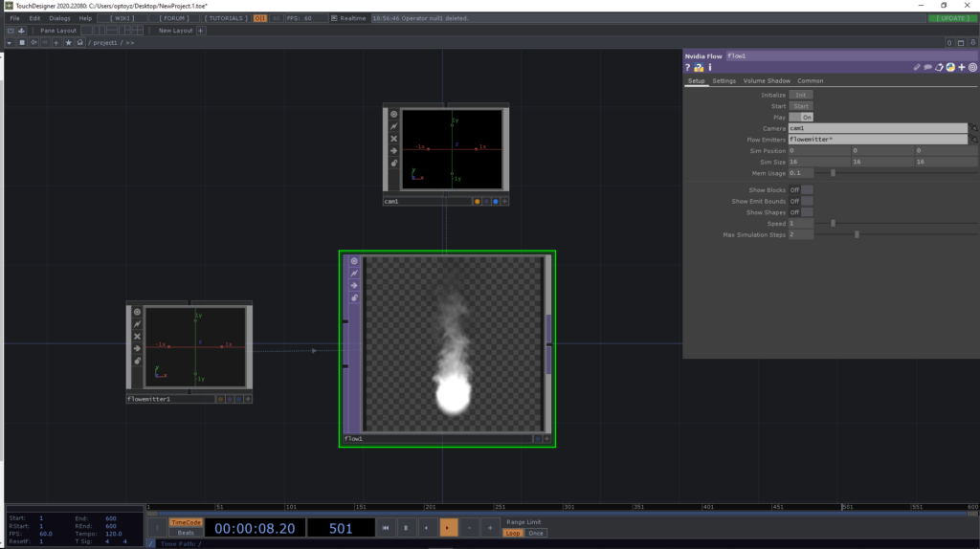Image resolution: width=980 pixels, height=549 pixels.
Task: Click the bypass X flag on cam1 node
Action: coord(393,139)
